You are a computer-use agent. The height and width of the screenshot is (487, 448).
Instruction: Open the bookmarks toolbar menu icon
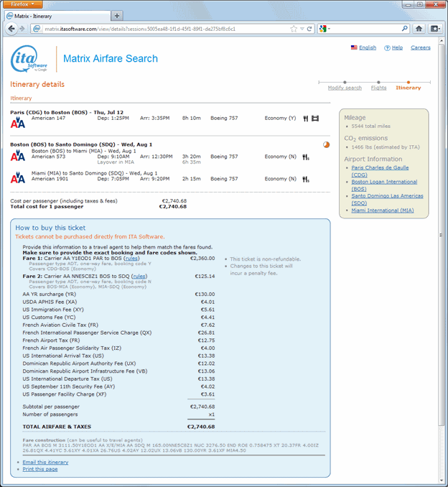[x=435, y=29]
